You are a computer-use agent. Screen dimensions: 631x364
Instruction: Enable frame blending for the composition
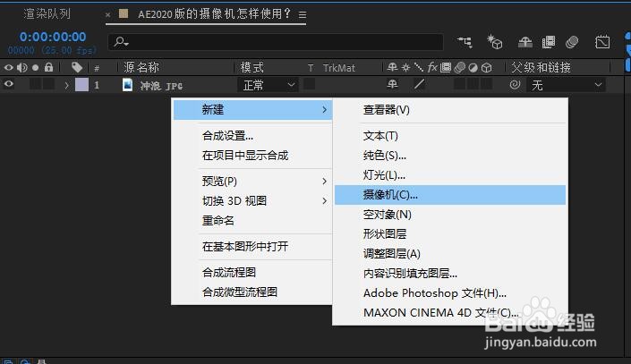tap(549, 42)
